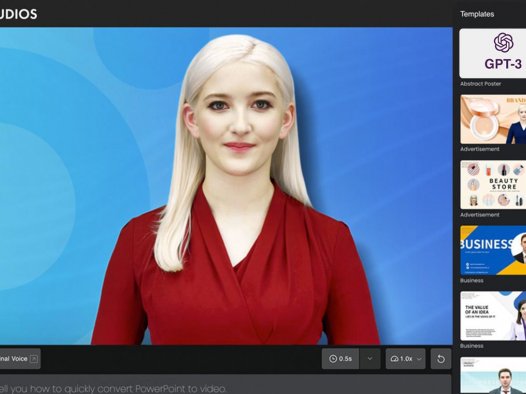Click the AI avatar presenter in the preview
Viewport: 526px width, 394px height.
[x=236, y=189]
